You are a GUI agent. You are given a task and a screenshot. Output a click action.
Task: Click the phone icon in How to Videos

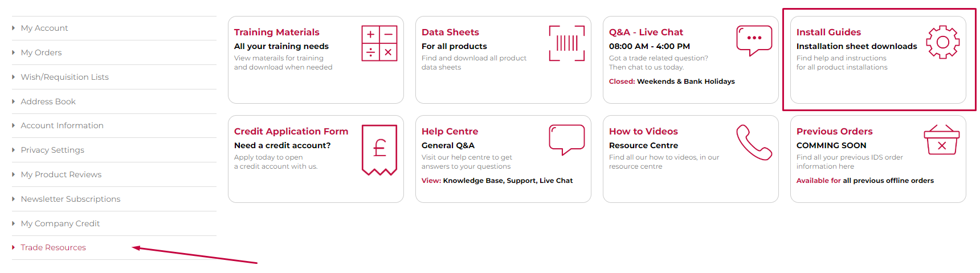754,142
